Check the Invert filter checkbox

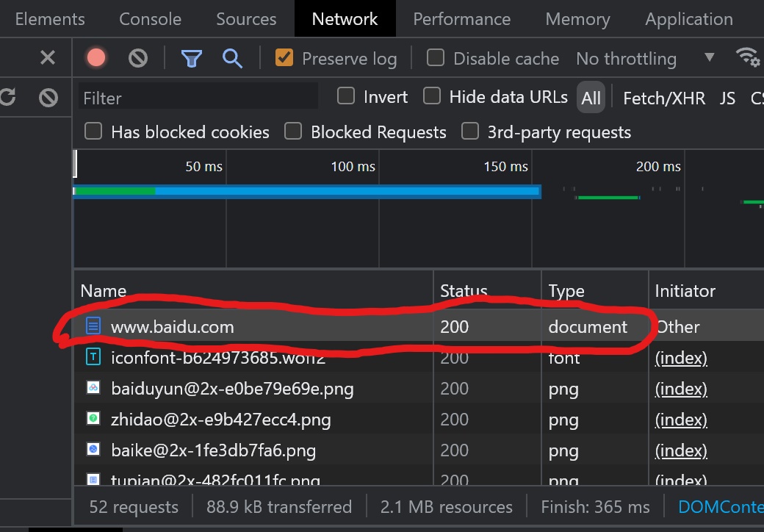[x=346, y=96]
